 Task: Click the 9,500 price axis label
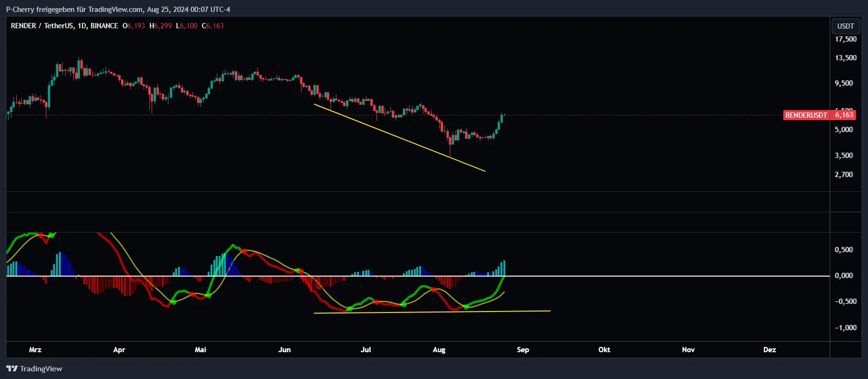pyautogui.click(x=844, y=83)
